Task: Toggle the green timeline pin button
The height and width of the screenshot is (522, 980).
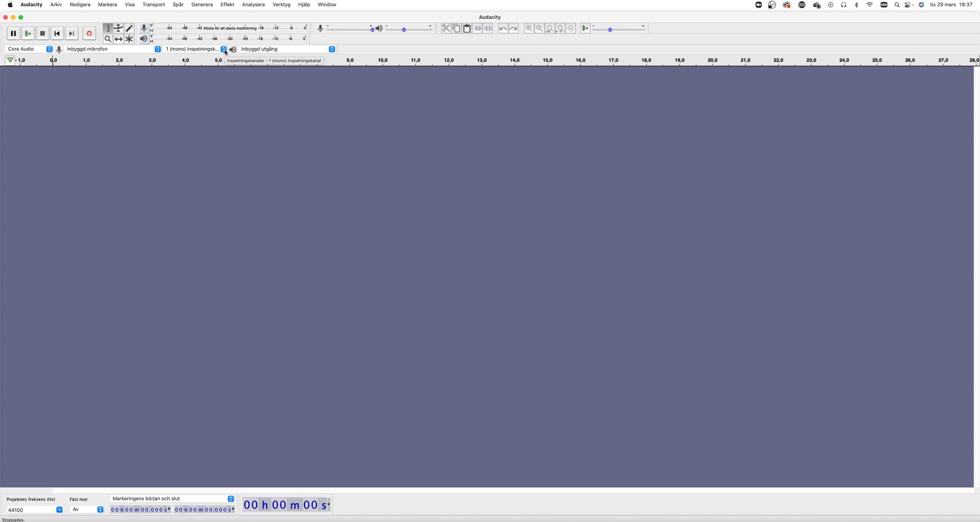Action: point(10,60)
